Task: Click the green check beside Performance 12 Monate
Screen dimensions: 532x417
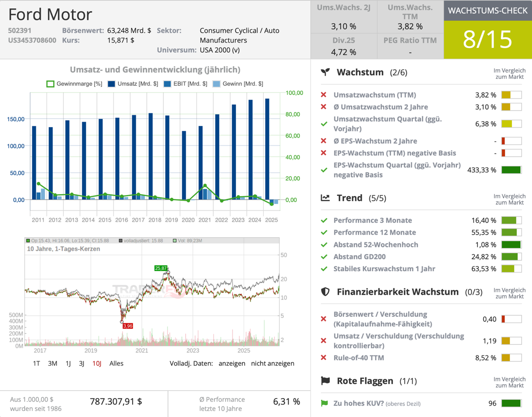Action: [x=324, y=232]
